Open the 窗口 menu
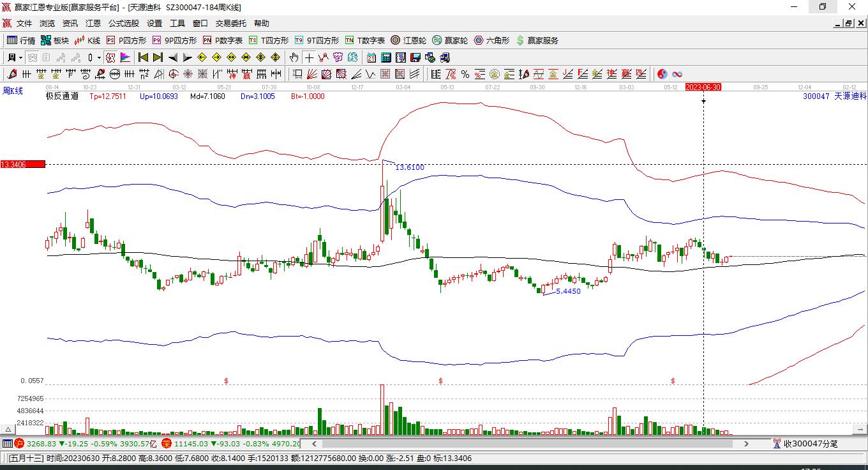The width and height of the screenshot is (868, 470). coord(200,24)
